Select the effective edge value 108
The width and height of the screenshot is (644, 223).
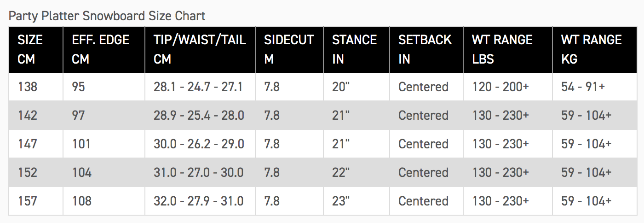[82, 201]
